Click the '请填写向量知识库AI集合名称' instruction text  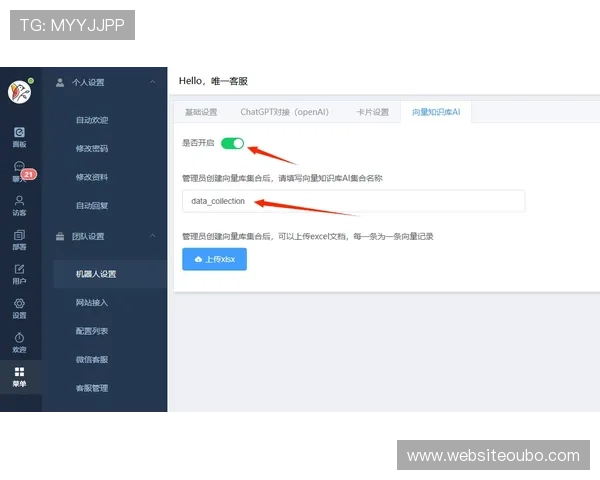click(330, 178)
